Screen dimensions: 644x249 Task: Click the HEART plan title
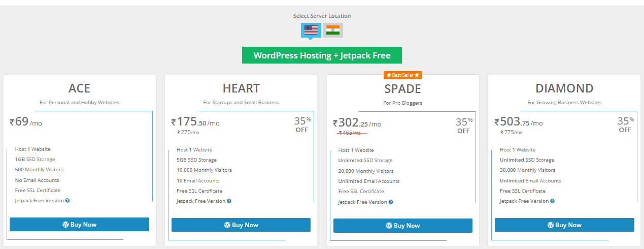tap(241, 88)
